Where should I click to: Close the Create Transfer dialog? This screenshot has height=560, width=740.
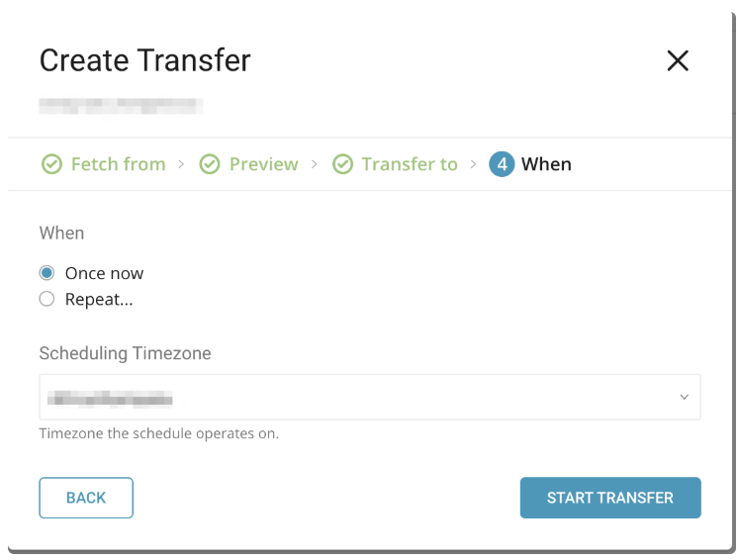click(678, 61)
